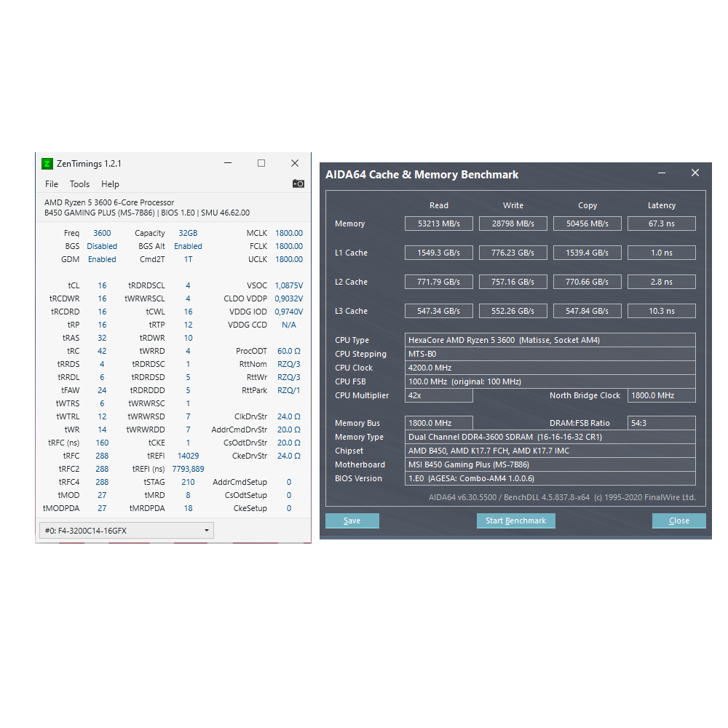Click the Motherboard MSI B450 Gaming Plus field

click(550, 464)
